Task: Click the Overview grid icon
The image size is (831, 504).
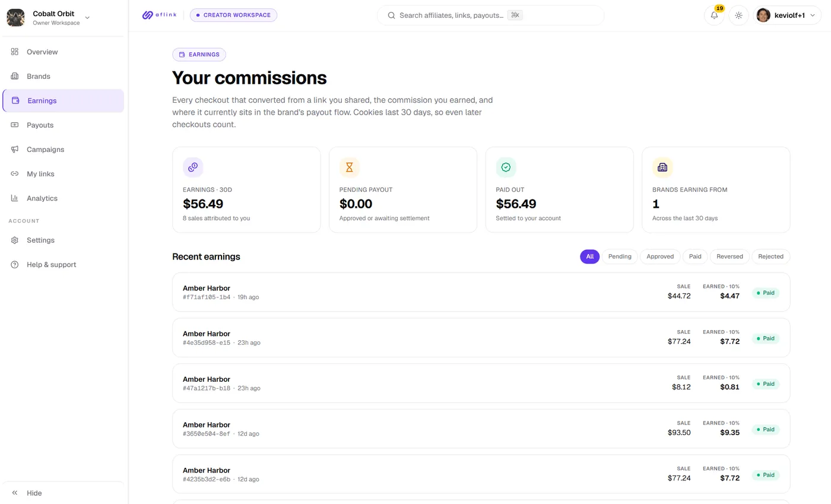Action: tap(15, 52)
